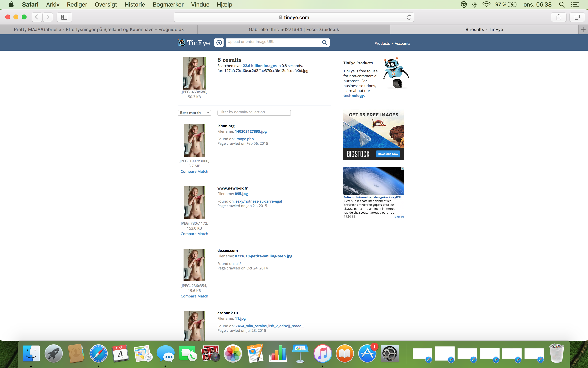Open the image.php found-on link
Screen dimensions: 588x368
click(244, 139)
